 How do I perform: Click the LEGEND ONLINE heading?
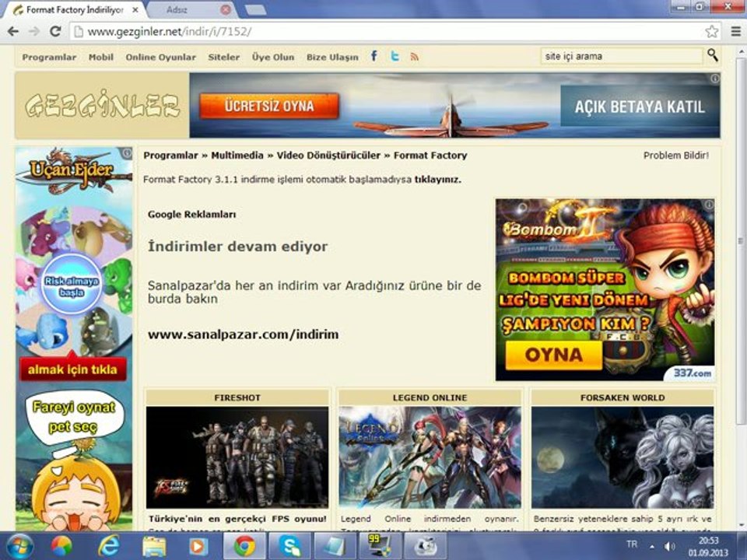click(x=430, y=397)
